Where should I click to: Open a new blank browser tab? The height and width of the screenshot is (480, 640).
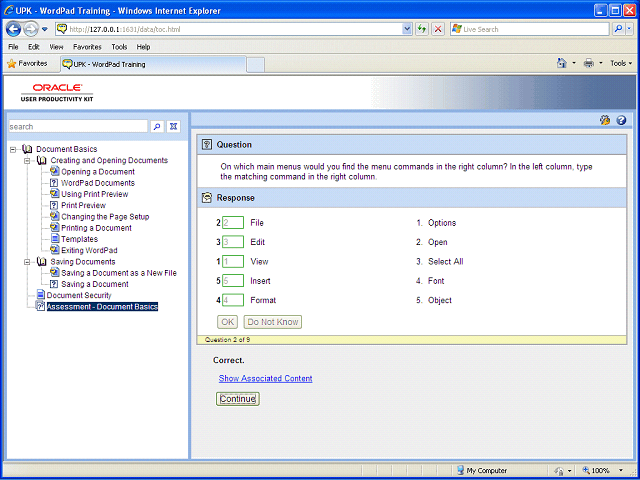click(256, 65)
